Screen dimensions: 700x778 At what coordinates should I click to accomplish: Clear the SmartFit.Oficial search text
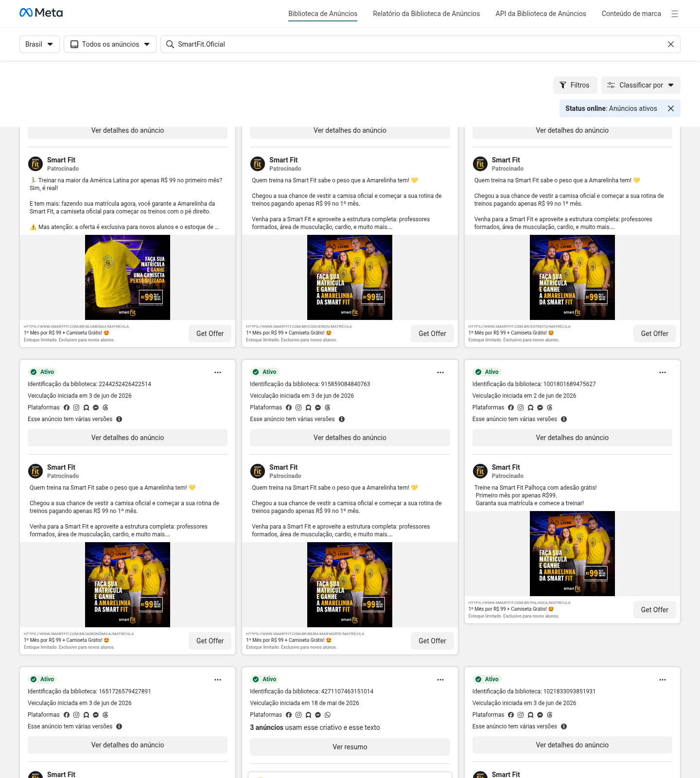click(x=671, y=44)
